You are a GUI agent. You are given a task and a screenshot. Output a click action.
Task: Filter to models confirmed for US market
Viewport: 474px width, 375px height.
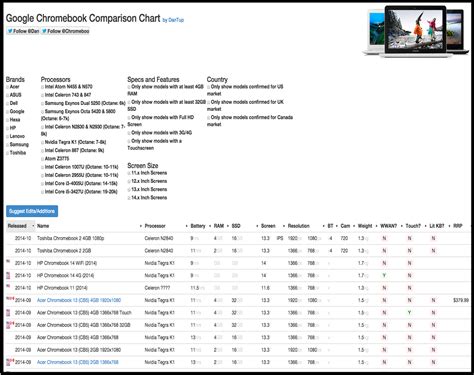[x=208, y=87]
